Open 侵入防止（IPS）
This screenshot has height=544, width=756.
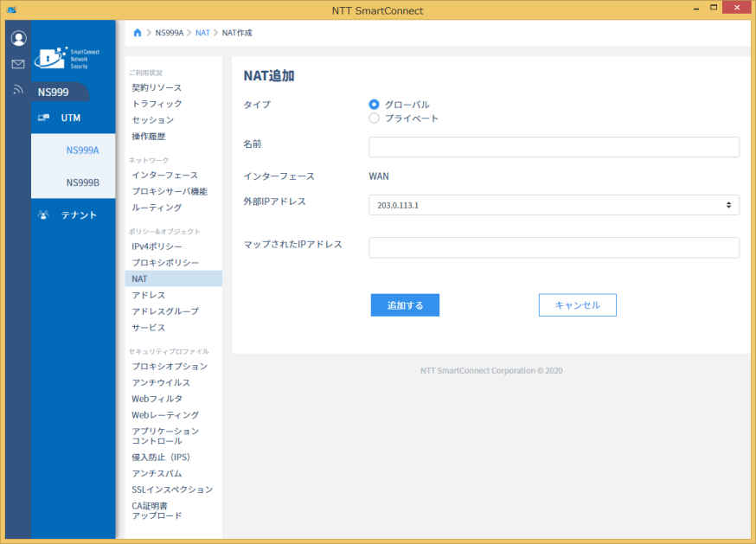[x=161, y=458]
